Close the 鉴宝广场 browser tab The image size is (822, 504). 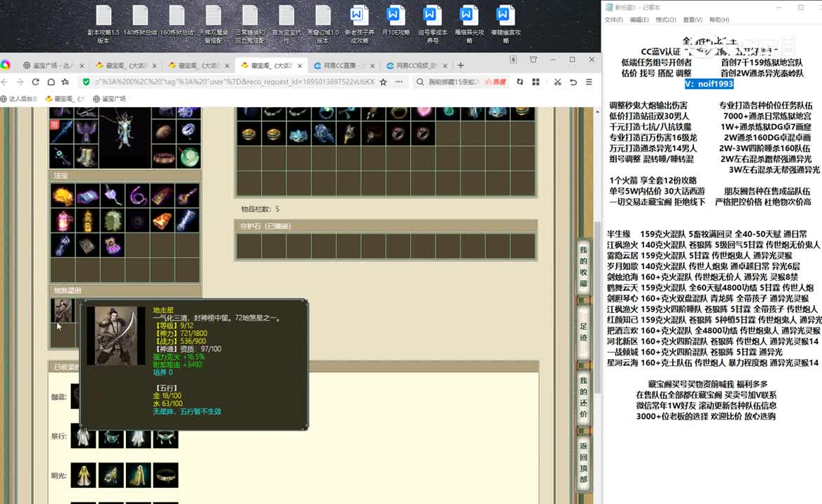pos(81,66)
